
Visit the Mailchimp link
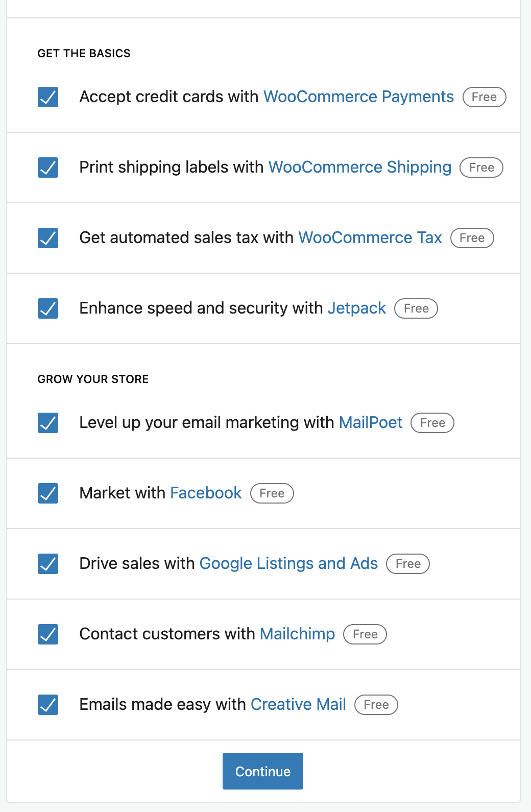pyautogui.click(x=298, y=634)
